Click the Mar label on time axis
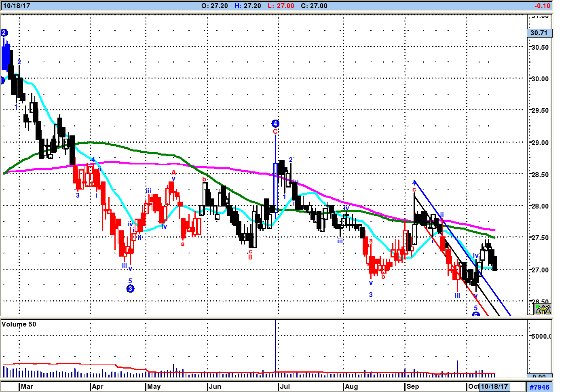This screenshot has height=392, width=566. pos(27,386)
